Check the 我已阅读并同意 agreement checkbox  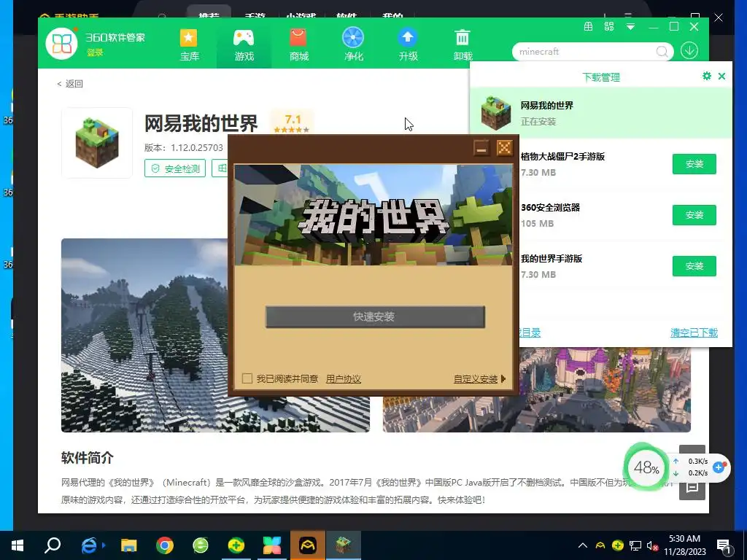(x=247, y=378)
